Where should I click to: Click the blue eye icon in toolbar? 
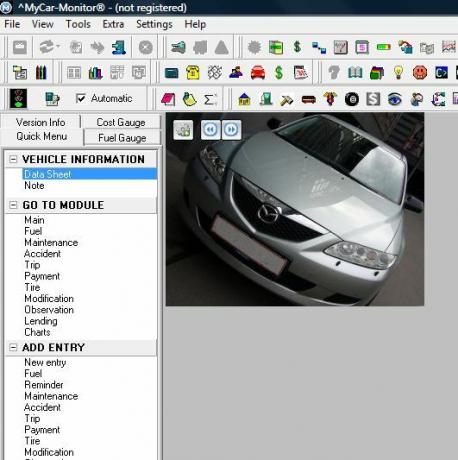(x=395, y=99)
